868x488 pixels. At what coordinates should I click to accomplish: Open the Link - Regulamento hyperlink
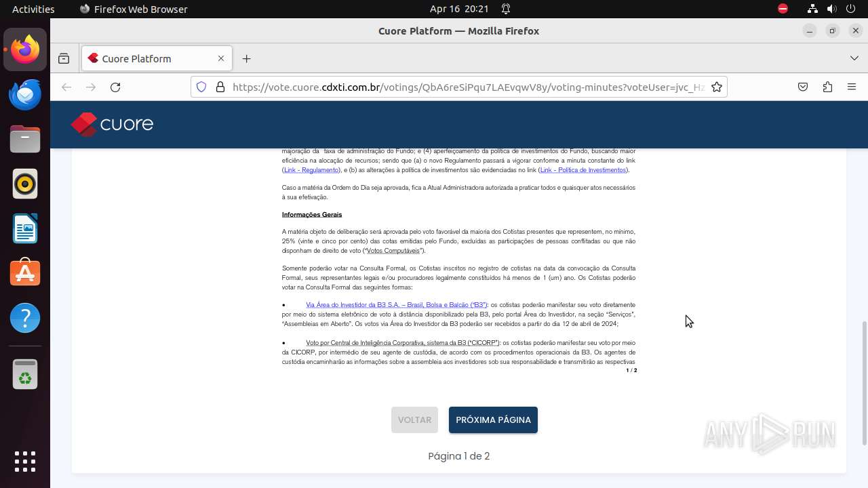[x=311, y=170]
